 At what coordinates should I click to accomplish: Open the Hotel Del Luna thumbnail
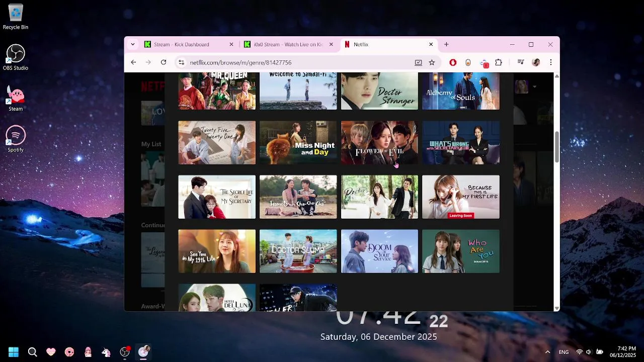pyautogui.click(x=217, y=297)
